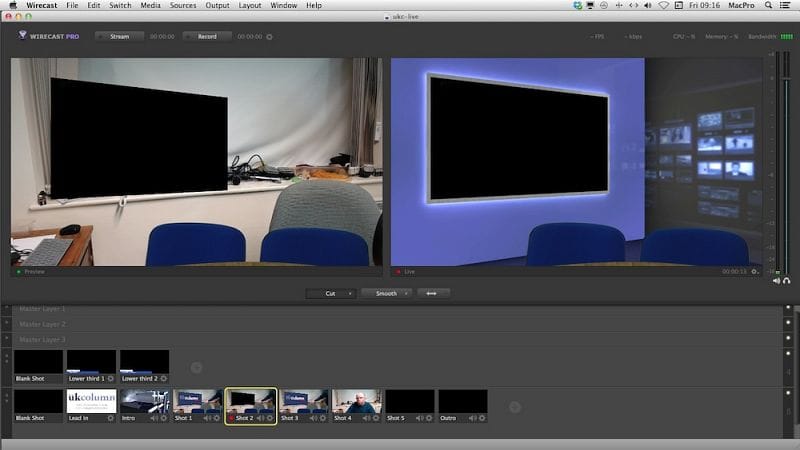800x450 pixels.
Task: Select the Smooth transition button
Action: tap(386, 293)
